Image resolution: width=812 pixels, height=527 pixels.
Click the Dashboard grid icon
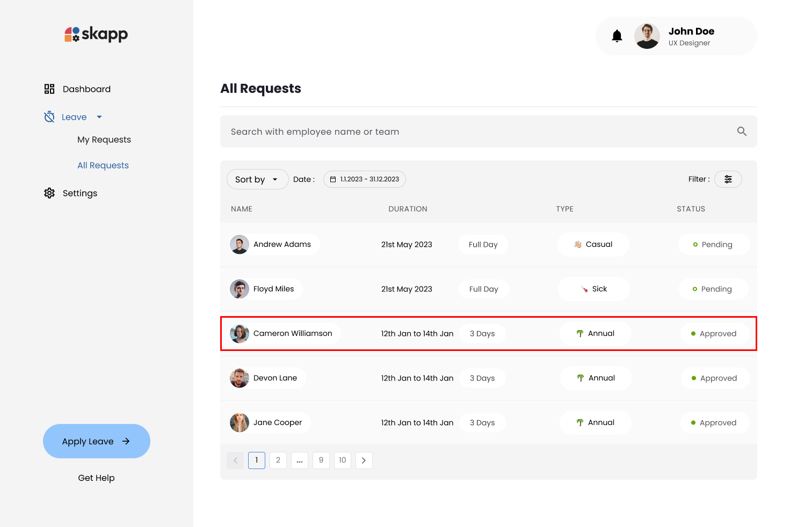[49, 89]
